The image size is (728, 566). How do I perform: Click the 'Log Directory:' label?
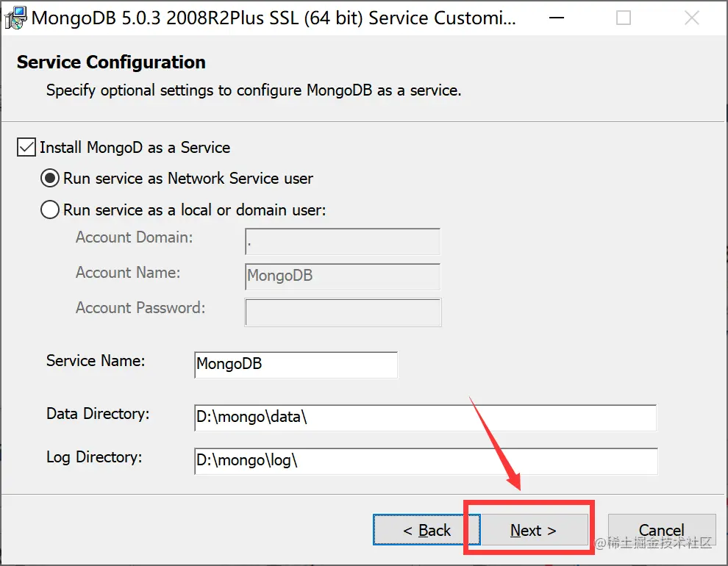click(x=94, y=457)
